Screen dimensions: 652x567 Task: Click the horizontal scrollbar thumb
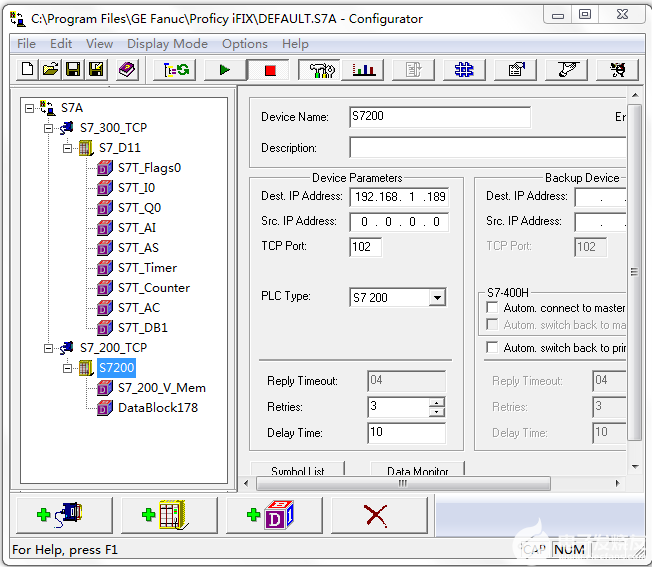(403, 483)
